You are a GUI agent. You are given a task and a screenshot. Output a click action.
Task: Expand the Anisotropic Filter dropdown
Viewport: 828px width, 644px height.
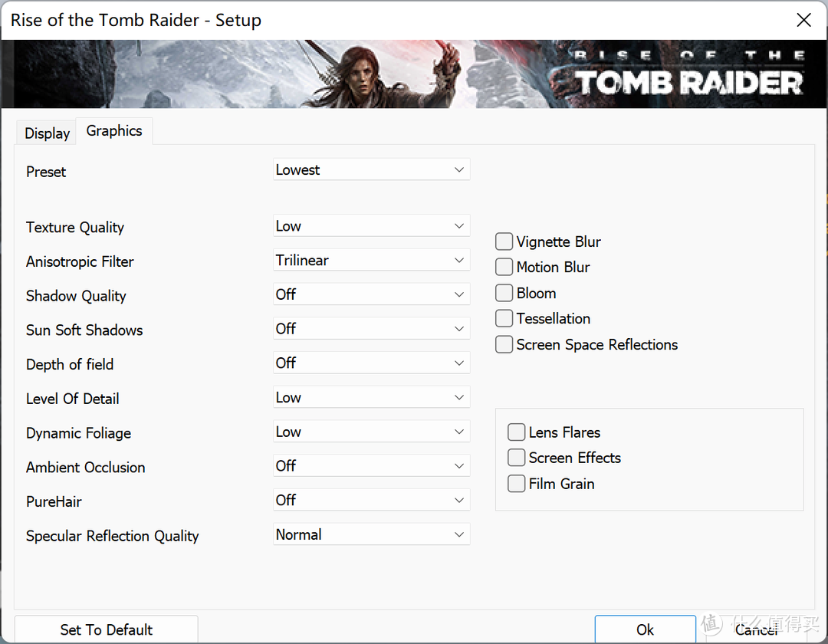point(371,260)
